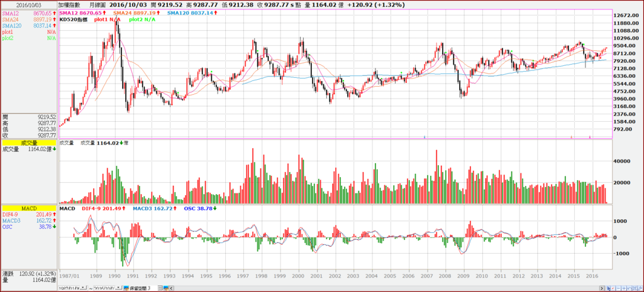The height and width of the screenshot is (292, 644).
Task: Click the horizontal chart scrollbar track
Action: [386, 288]
